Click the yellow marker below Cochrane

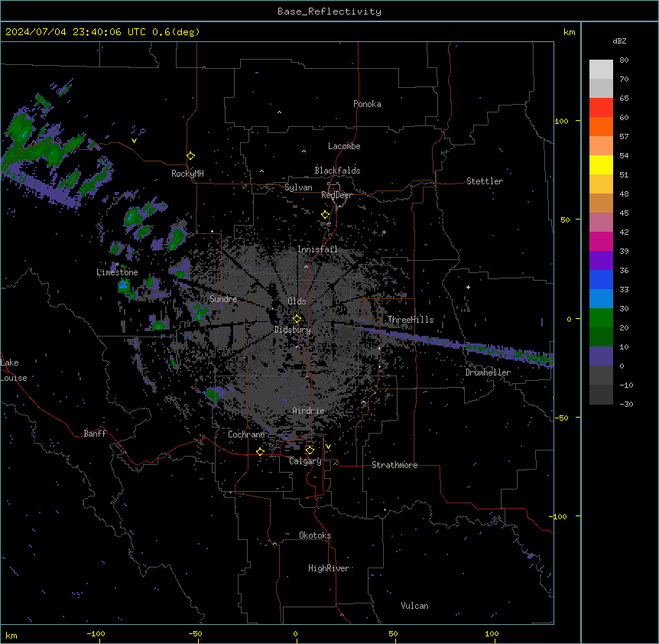(x=260, y=451)
